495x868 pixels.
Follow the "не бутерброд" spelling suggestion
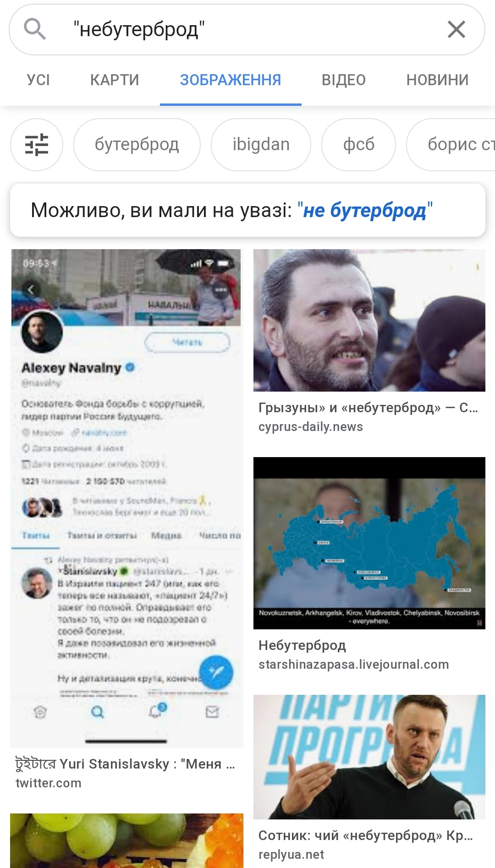(365, 210)
